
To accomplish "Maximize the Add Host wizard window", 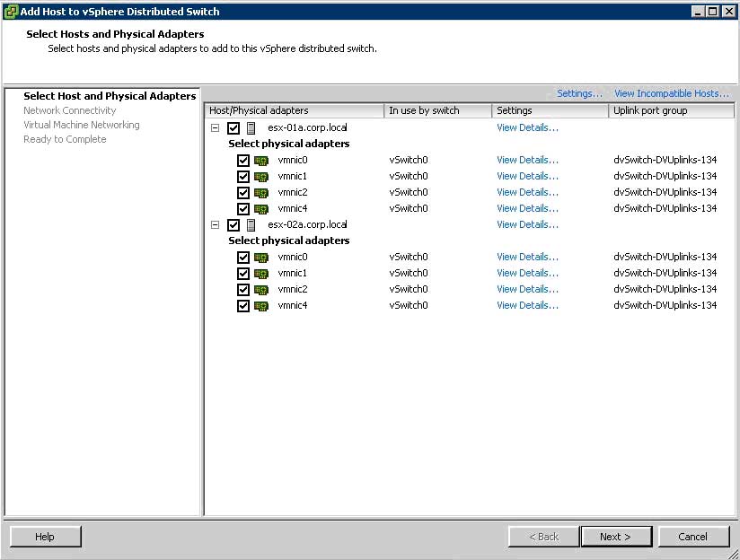I will [714, 12].
